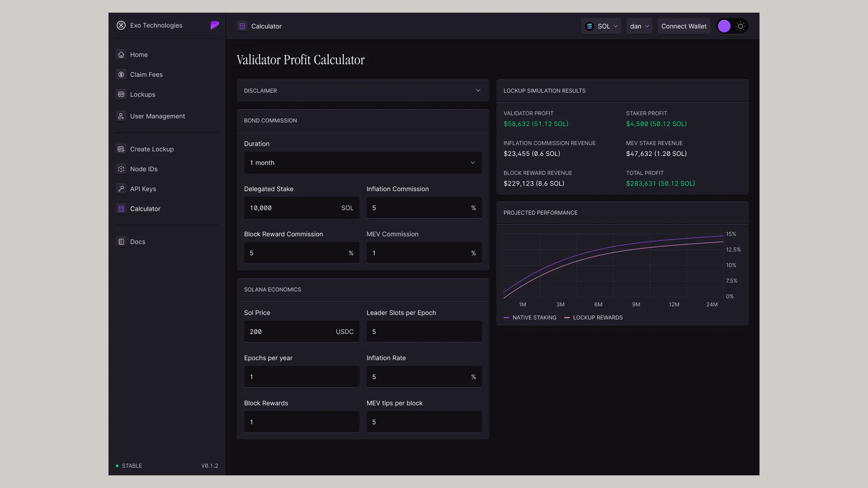Click the Claim Fees coin icon
The height and width of the screenshot is (488, 868).
pos(121,75)
